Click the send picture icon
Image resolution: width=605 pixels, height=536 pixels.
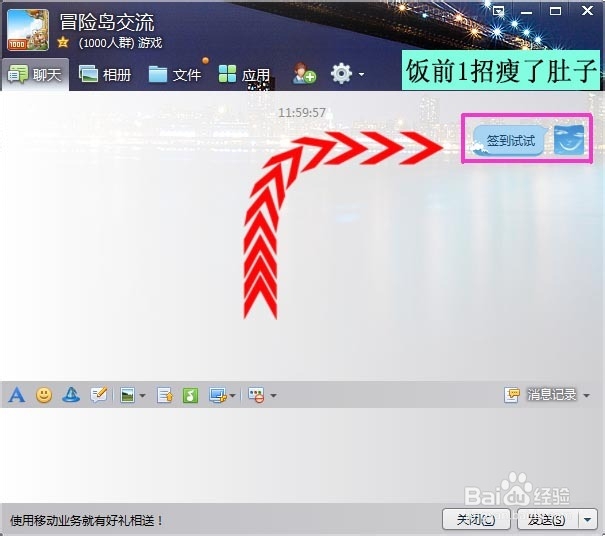[x=127, y=395]
